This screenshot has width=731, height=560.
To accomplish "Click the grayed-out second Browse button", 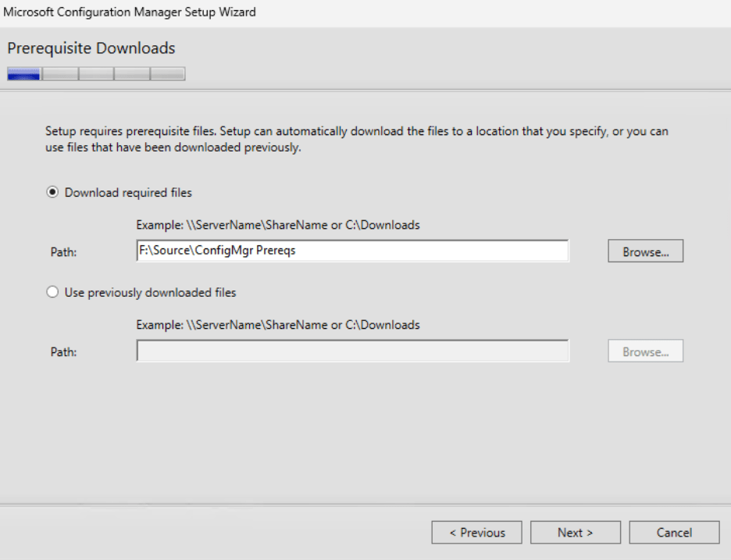I will coord(644,351).
